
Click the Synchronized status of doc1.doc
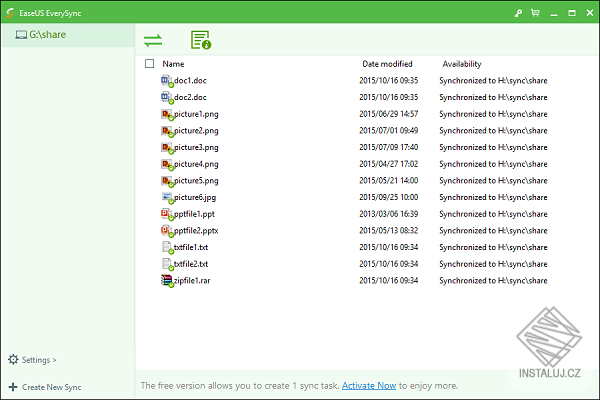(493, 81)
